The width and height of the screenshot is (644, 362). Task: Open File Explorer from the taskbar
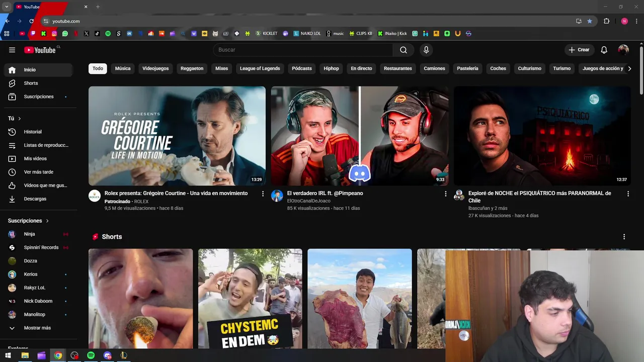[x=25, y=355]
